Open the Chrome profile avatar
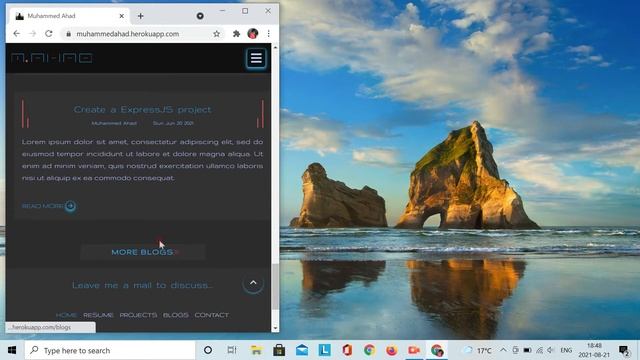Image resolution: width=640 pixels, height=360 pixels. click(253, 33)
